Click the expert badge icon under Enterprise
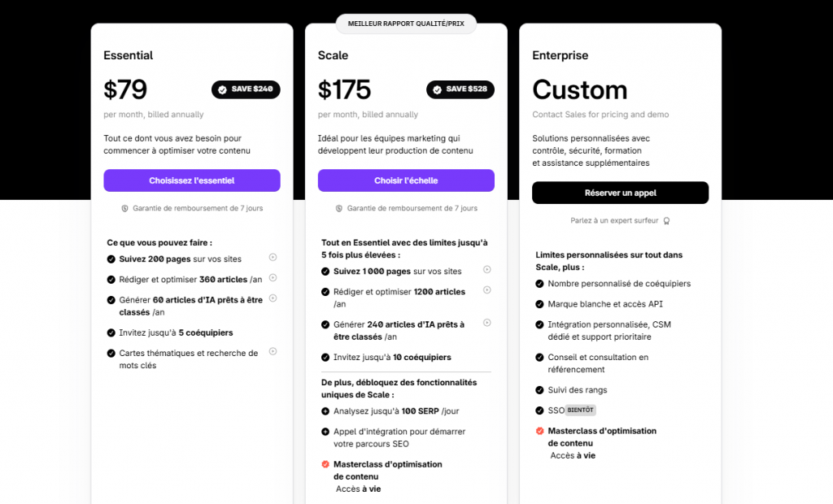 point(666,221)
